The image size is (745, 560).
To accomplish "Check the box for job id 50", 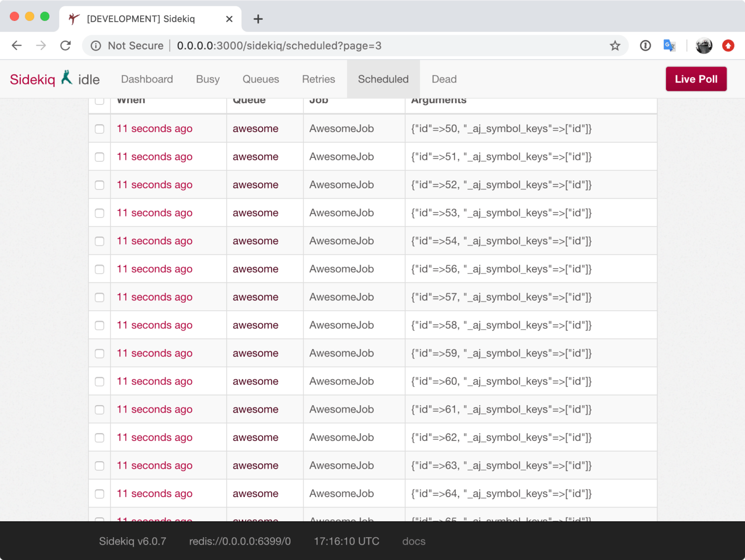I will tap(100, 129).
